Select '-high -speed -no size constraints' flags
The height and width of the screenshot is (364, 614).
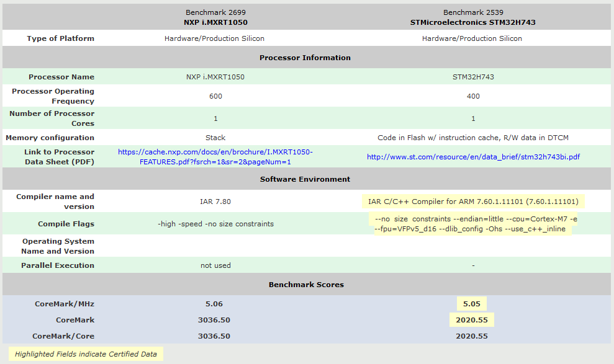[x=215, y=224]
